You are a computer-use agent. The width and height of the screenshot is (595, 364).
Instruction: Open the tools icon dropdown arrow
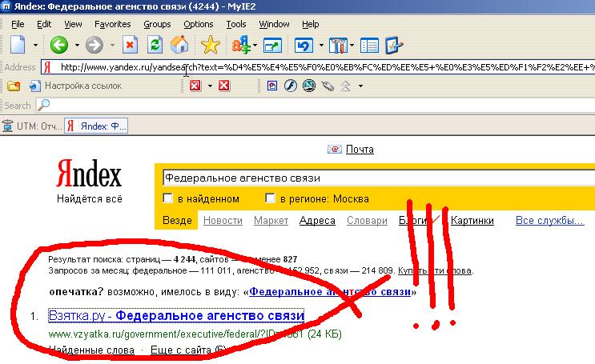point(352,45)
